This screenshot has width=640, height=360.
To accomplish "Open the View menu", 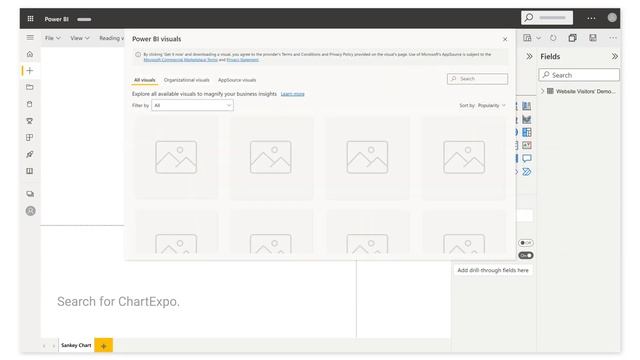I will click(x=80, y=38).
